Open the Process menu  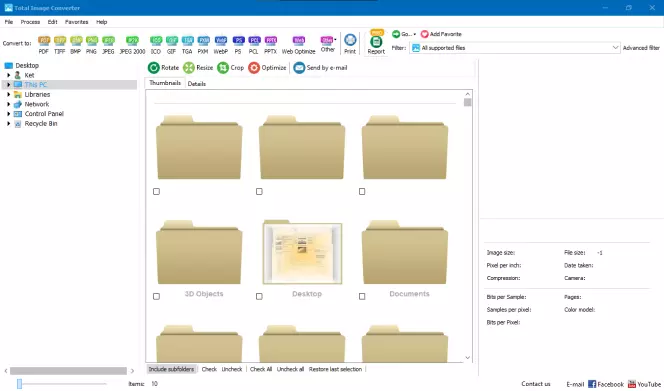pyautogui.click(x=30, y=22)
